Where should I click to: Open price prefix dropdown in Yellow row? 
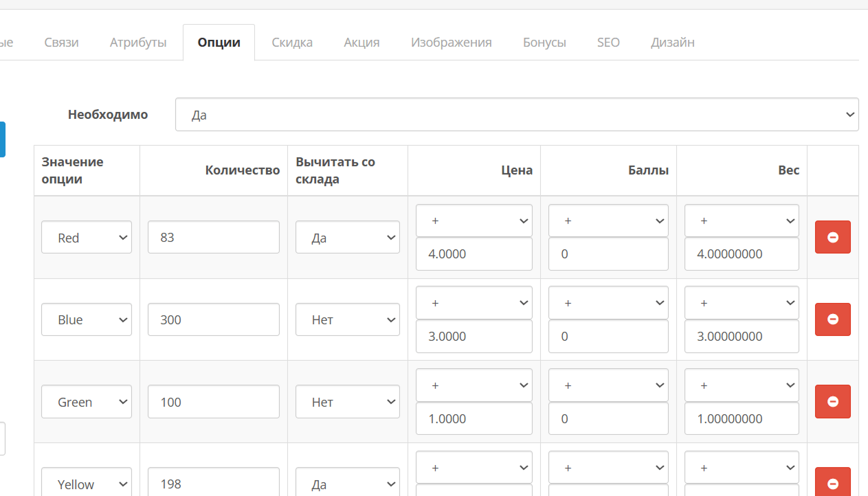point(474,467)
